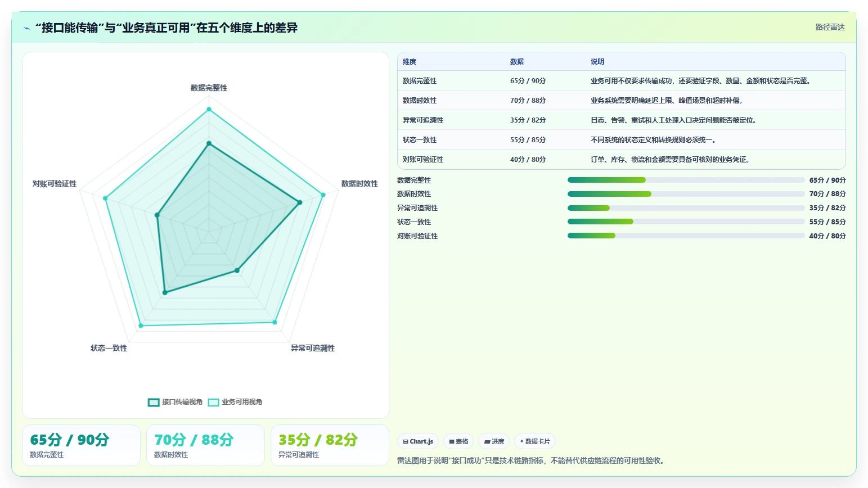
Task: Open the 35分 / 82分 异常可追溯性 card
Action: click(330, 445)
